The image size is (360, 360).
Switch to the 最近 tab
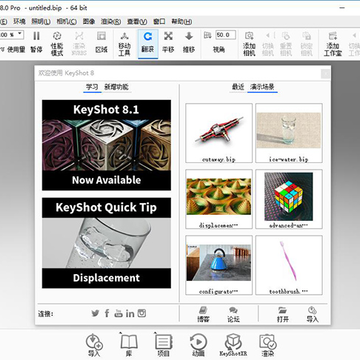point(238,87)
